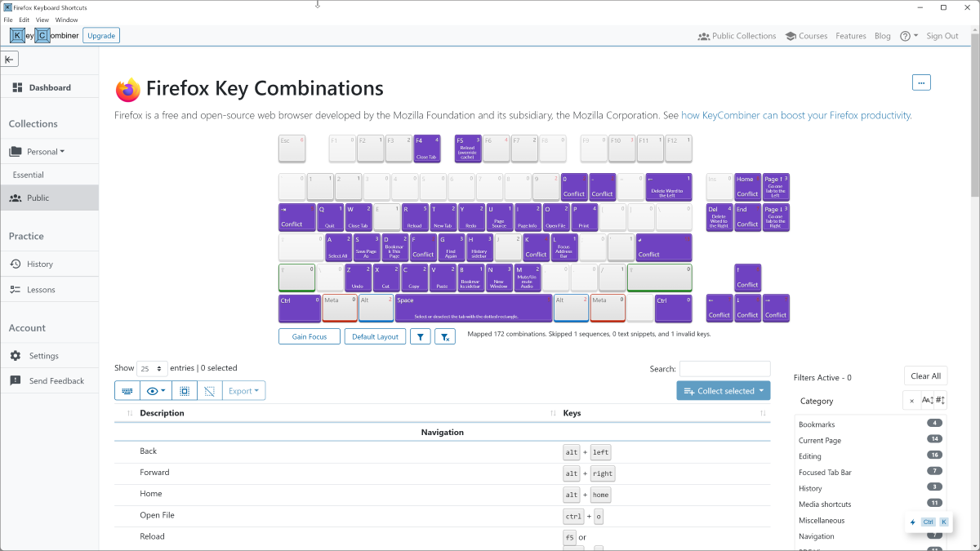Sort categories alphabetically
Viewport: 980px width, 551px height.
(x=927, y=401)
